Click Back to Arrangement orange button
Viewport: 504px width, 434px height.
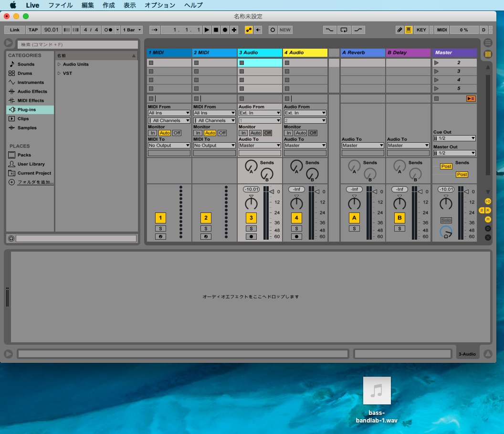(471, 99)
